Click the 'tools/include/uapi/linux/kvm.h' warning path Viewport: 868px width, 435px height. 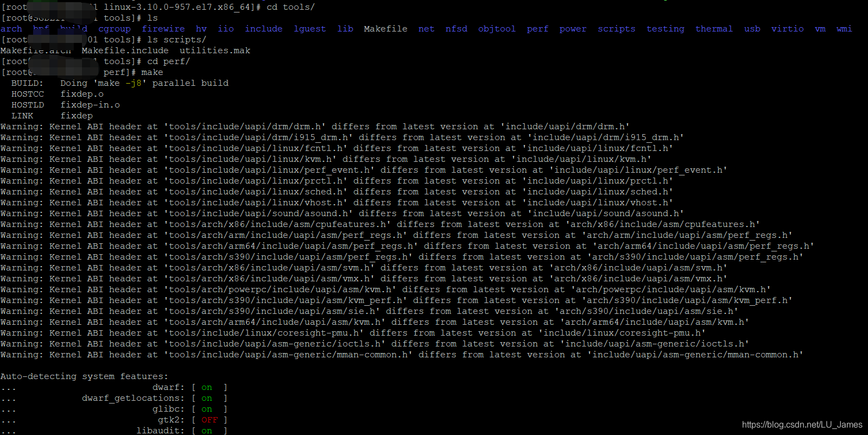point(250,159)
